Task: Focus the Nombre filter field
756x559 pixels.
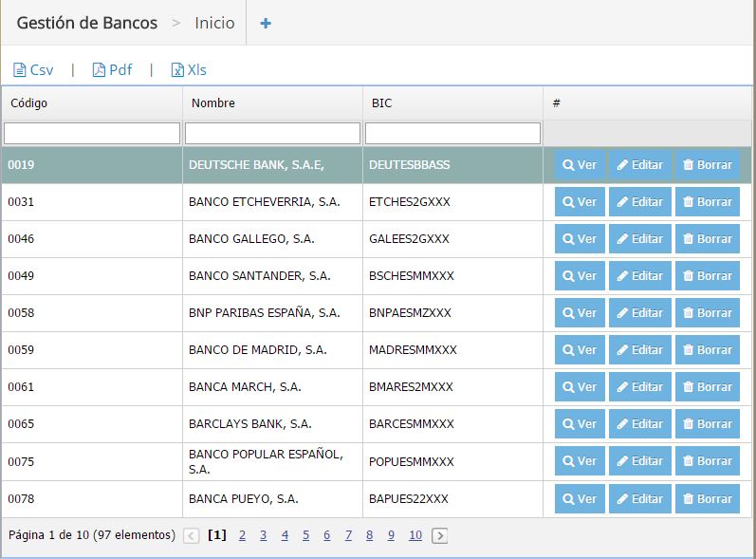Action: pyautogui.click(x=272, y=133)
